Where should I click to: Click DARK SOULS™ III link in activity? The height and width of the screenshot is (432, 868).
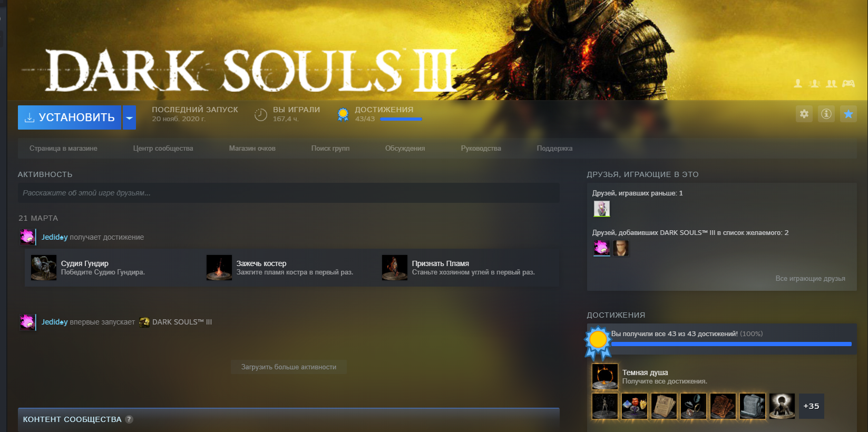[x=182, y=322]
